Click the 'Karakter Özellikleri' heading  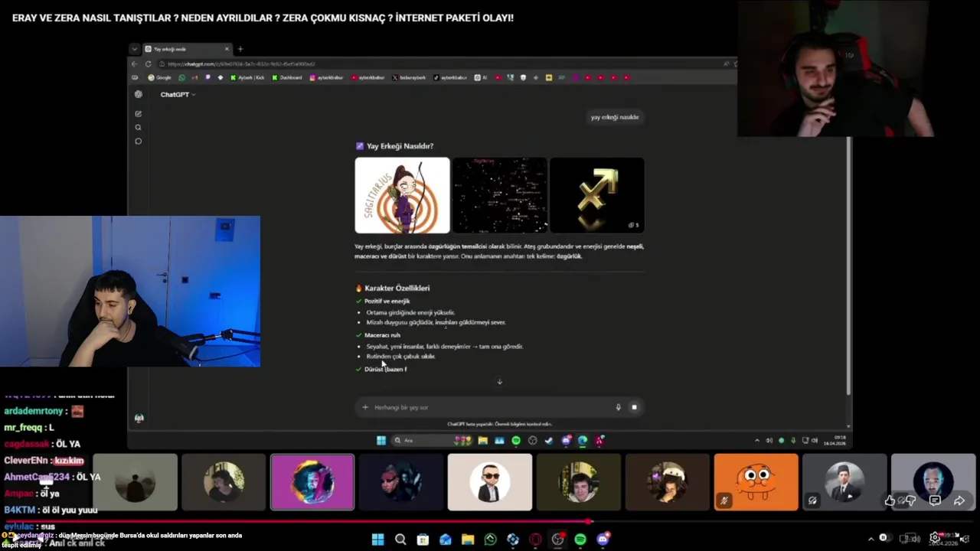[x=392, y=288]
